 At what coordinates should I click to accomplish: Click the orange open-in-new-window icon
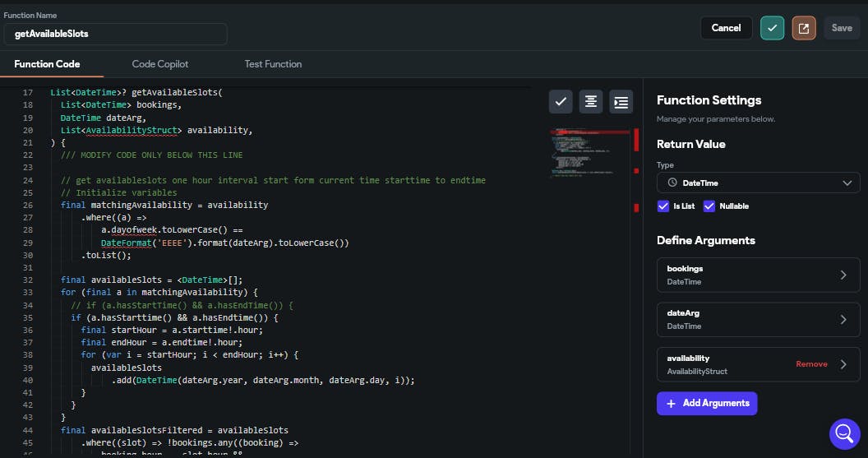[x=804, y=28]
